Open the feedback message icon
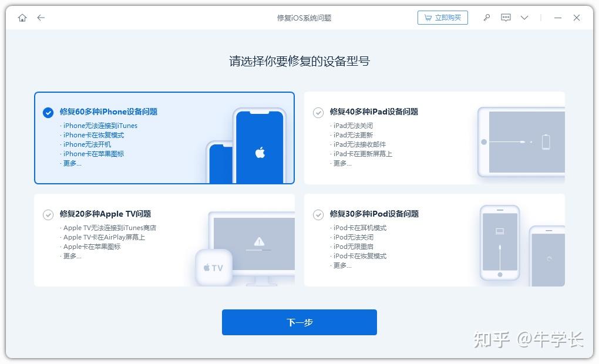The height and width of the screenshot is (364, 599). [x=506, y=18]
